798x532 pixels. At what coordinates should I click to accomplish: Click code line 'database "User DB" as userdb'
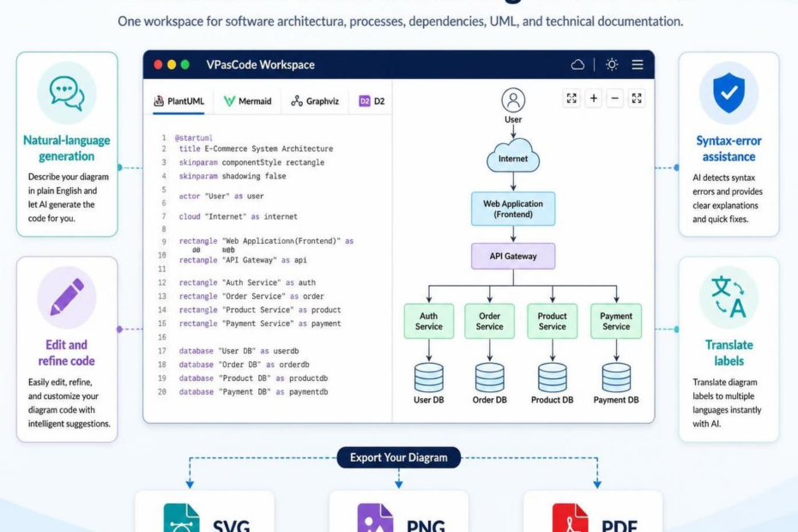tap(239, 351)
